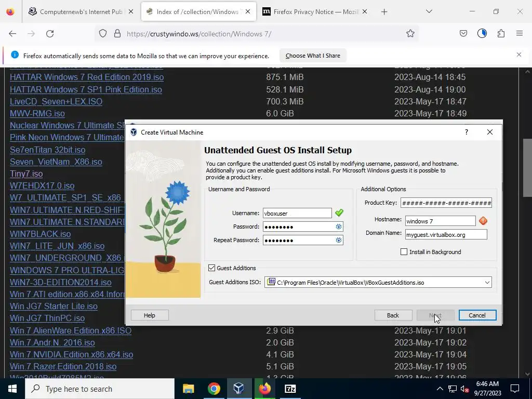This screenshot has height=399, width=532.
Task: Show the Password field contents
Action: tap(338, 227)
